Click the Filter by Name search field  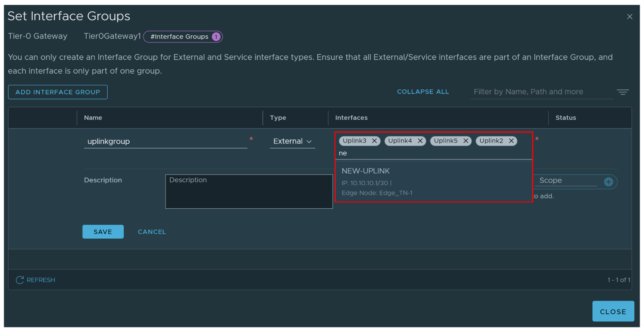coord(542,92)
